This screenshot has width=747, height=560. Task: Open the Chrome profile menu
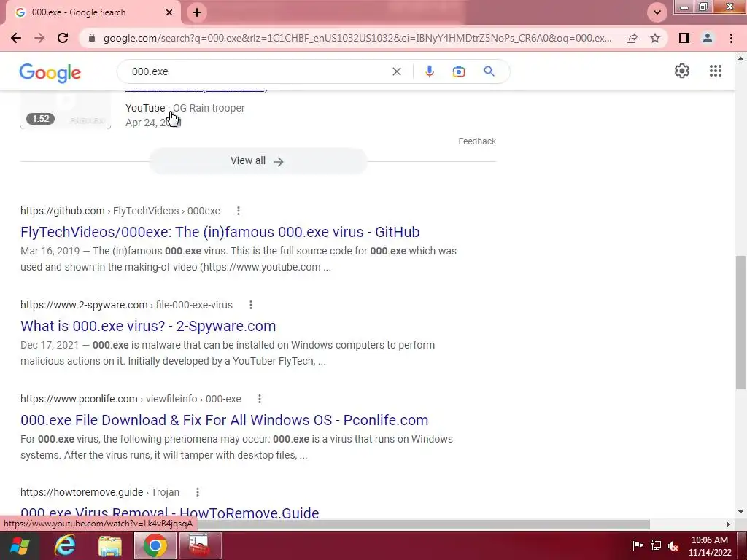pyautogui.click(x=708, y=38)
